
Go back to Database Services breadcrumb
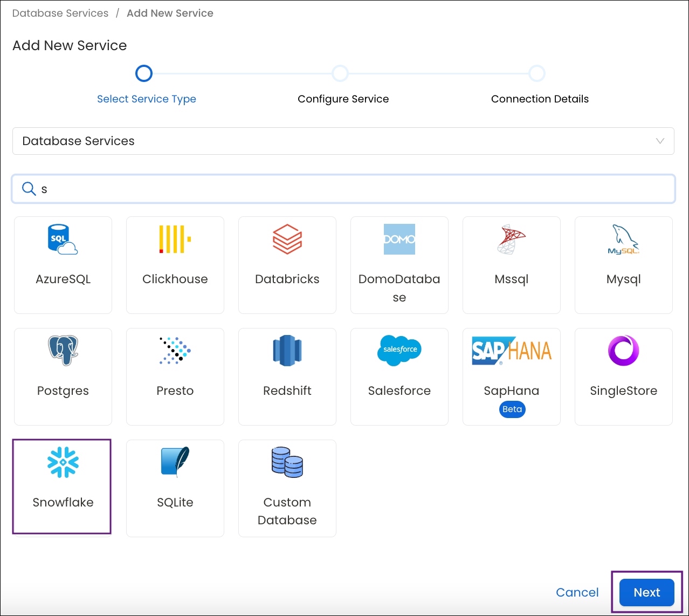(60, 13)
